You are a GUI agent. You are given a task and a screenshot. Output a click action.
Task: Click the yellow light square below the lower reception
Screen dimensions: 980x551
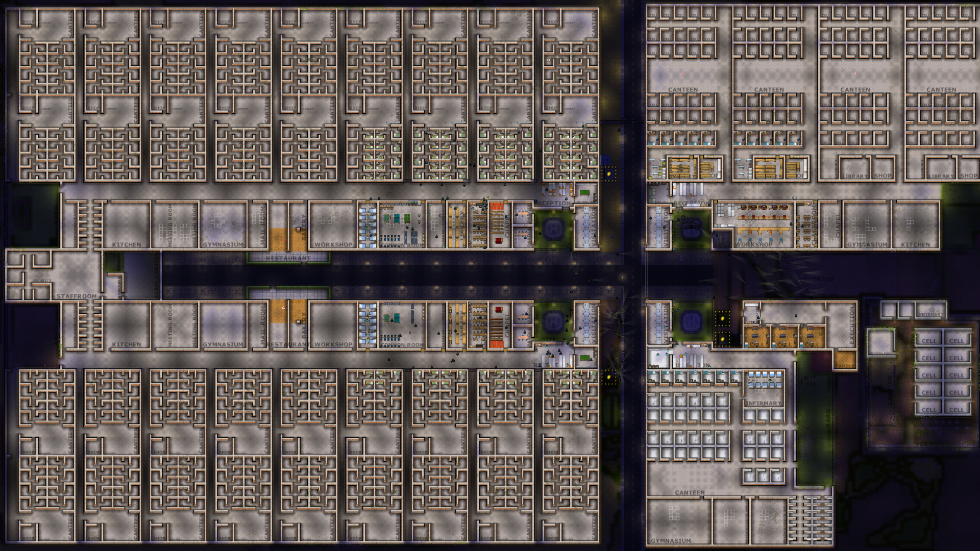[x=608, y=377]
